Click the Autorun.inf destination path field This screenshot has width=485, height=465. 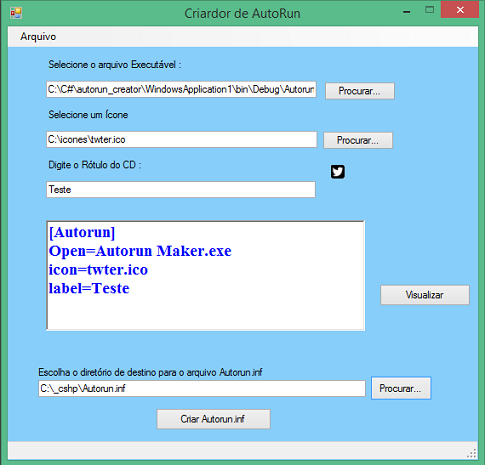(x=202, y=388)
